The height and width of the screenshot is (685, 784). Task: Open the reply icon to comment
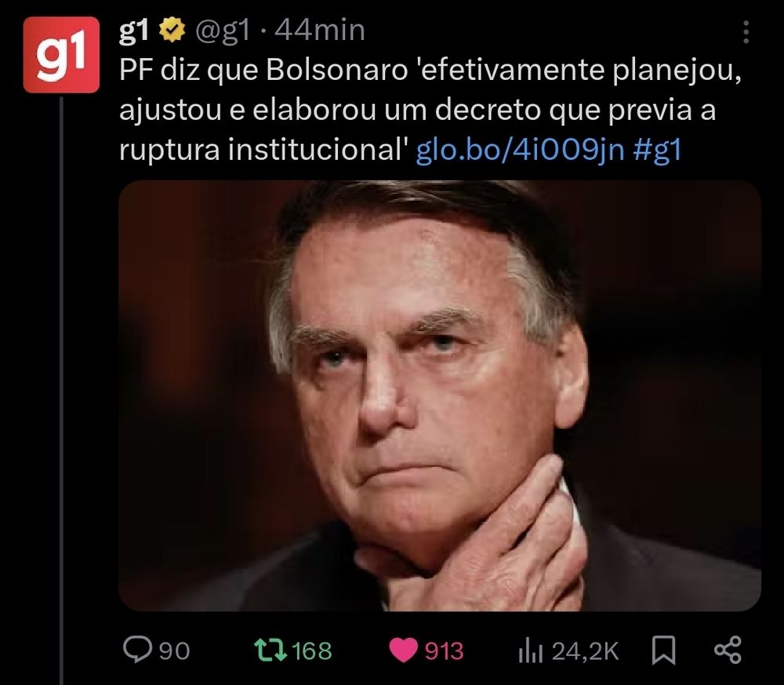tap(137, 650)
